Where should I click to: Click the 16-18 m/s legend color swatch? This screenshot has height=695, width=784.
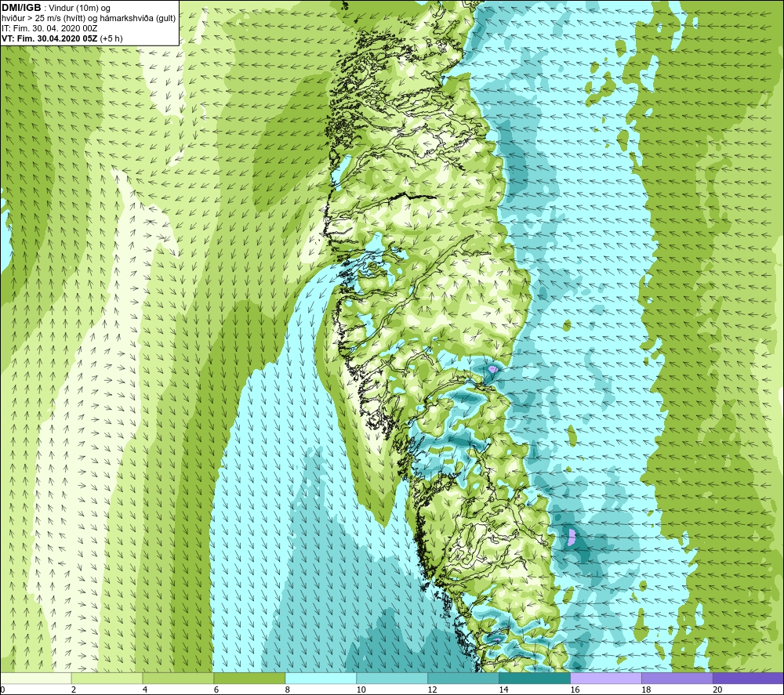coord(606,678)
